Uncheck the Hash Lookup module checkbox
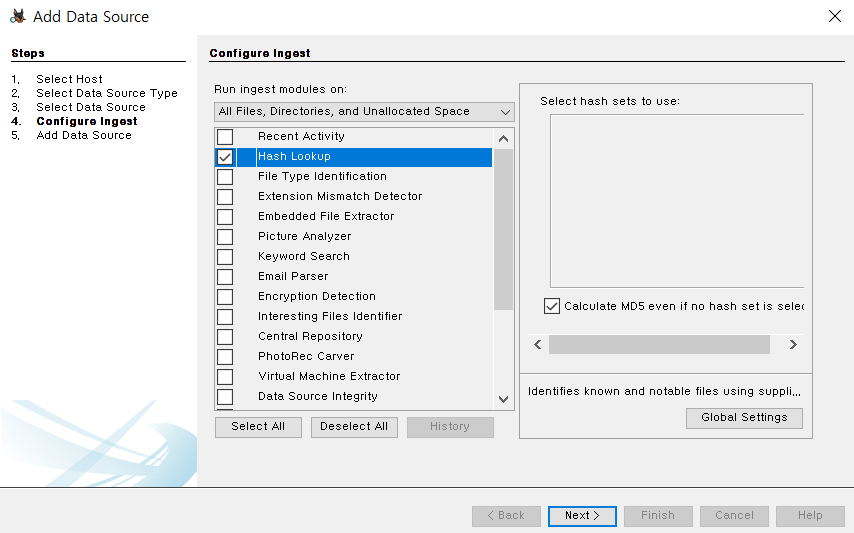This screenshot has width=854, height=533. click(x=225, y=157)
